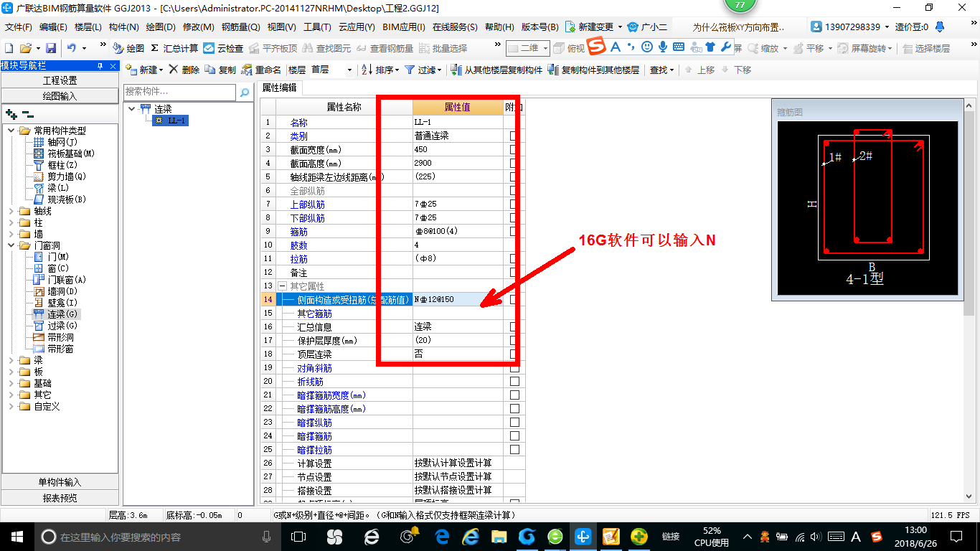
Task: Open file using the folder icon
Action: (25, 48)
